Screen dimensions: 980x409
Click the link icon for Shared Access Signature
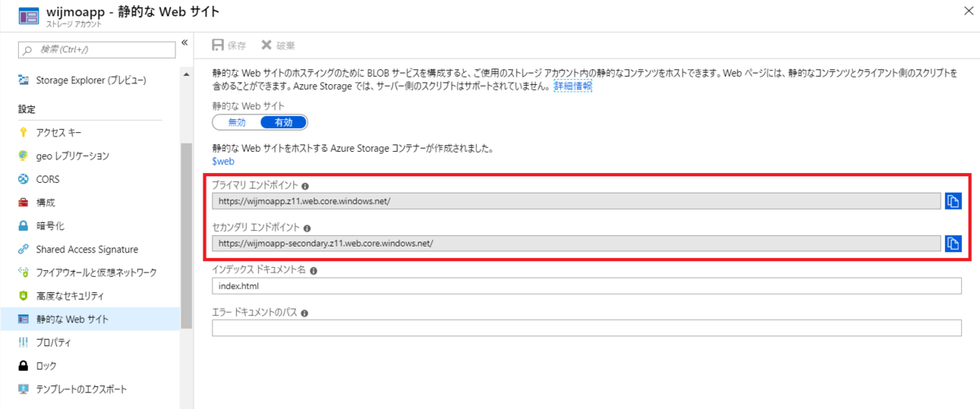pos(23,249)
